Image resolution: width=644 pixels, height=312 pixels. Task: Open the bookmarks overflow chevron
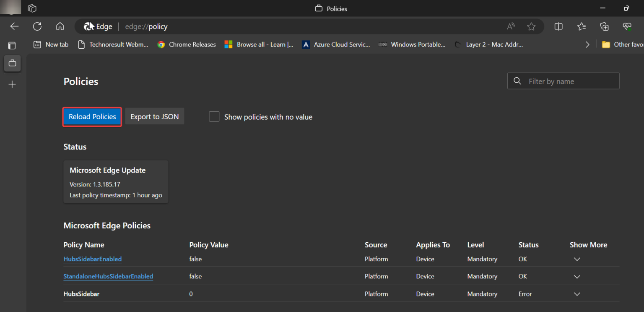587,44
